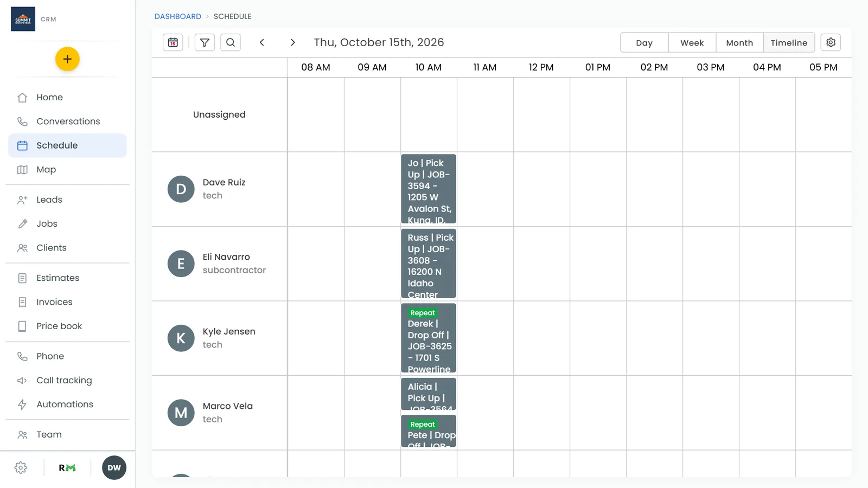This screenshot has width=868, height=488.
Task: Open Call tracking
Action: 67,380
